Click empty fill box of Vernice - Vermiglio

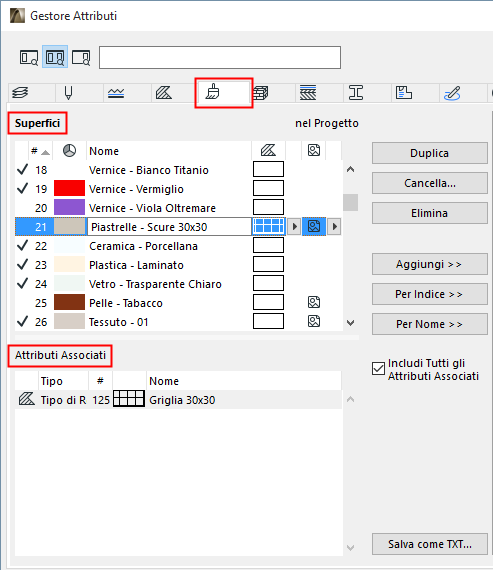[x=268, y=188]
